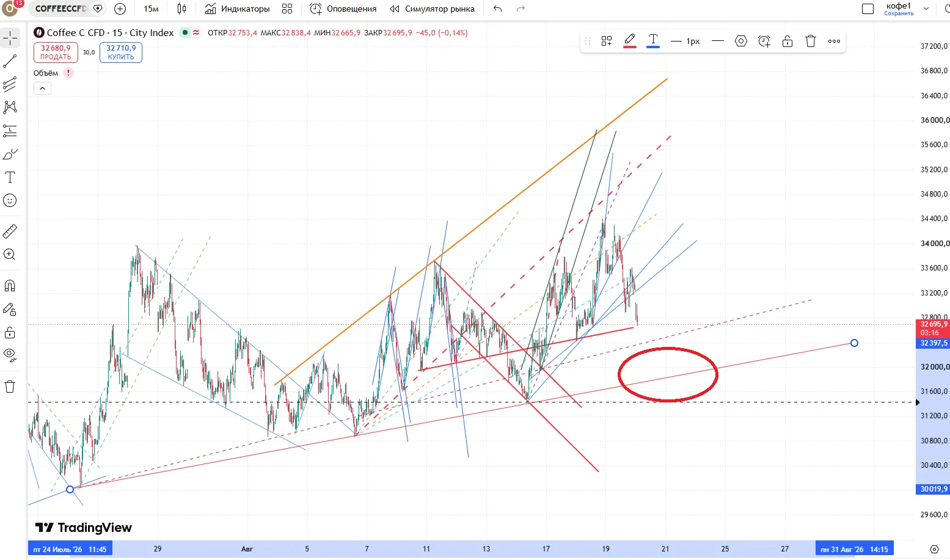Expand the layout dropdown chevron beside кофе1
The image size is (950, 560).
926,9
